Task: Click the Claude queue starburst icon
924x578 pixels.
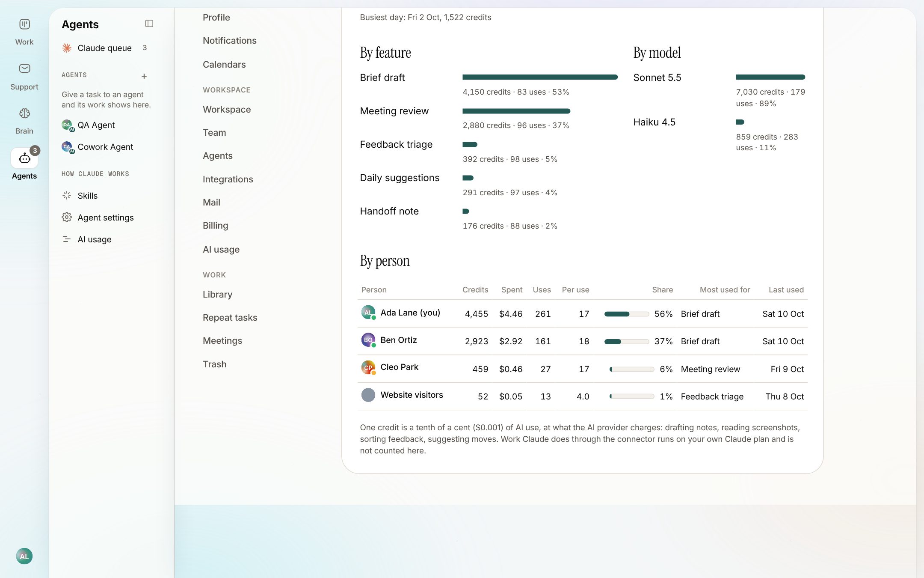Action: [67, 48]
